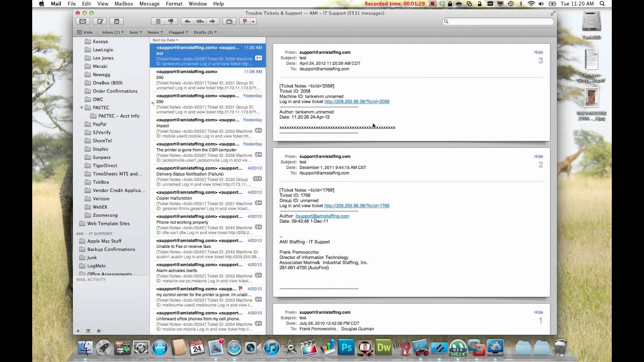This screenshot has height=362, width=644.
Task: Expand thread badge on Delivery Status Notification message
Action: (257, 178)
